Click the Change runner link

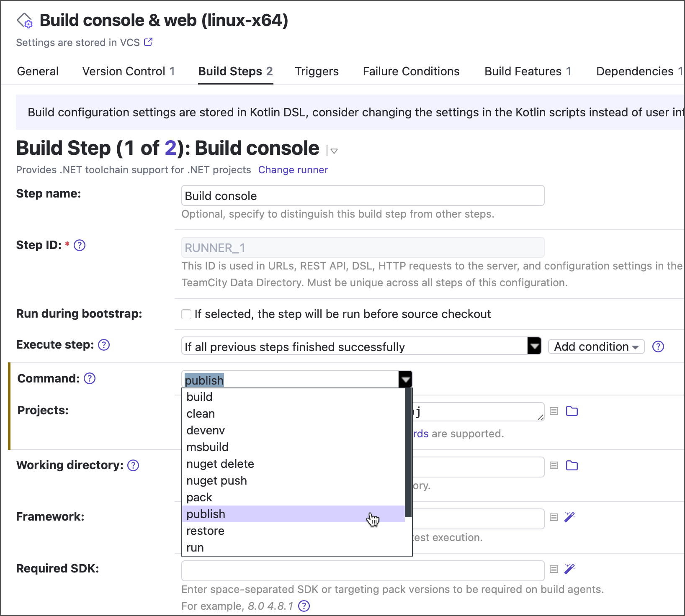(293, 170)
